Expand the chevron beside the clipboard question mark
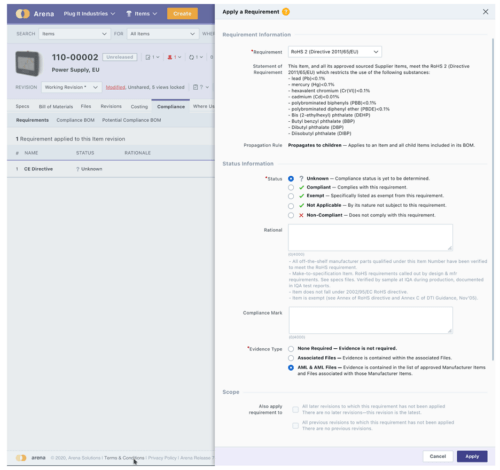The image size is (500, 470). click(x=207, y=87)
